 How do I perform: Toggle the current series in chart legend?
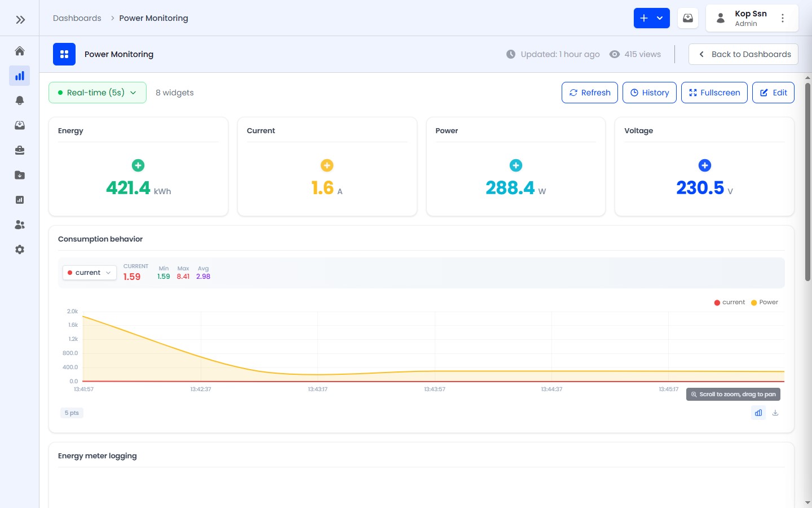tap(730, 303)
